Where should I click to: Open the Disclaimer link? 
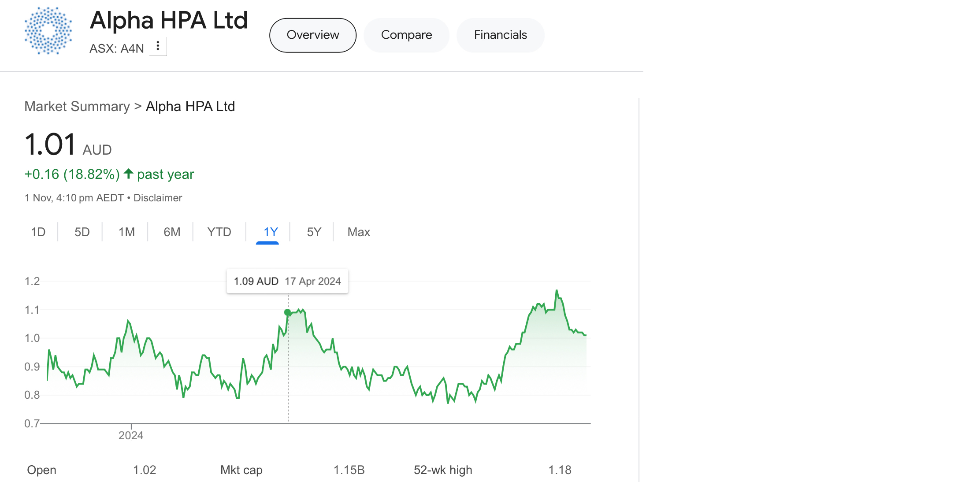[158, 198]
